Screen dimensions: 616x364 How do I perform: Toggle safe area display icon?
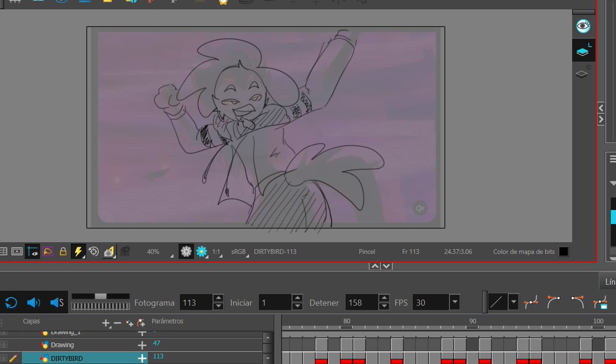point(17,252)
